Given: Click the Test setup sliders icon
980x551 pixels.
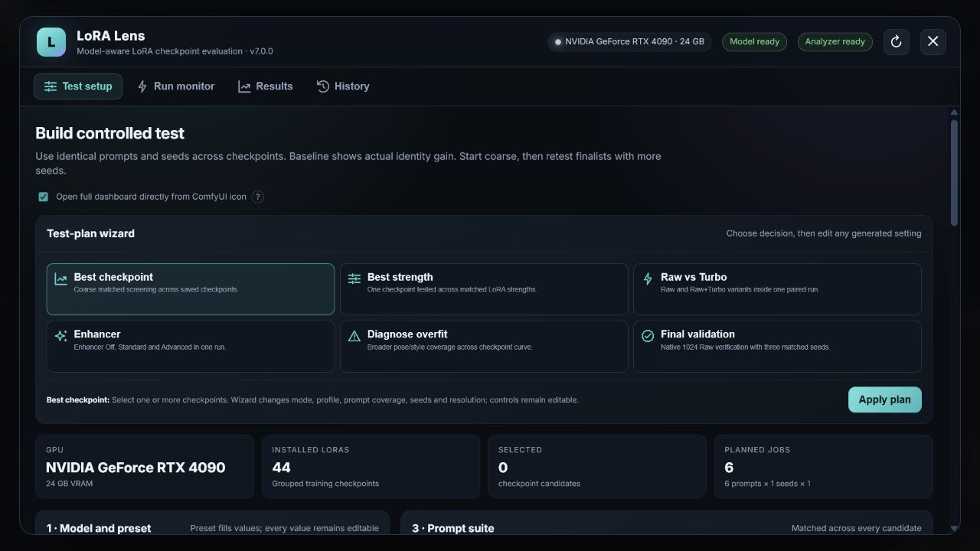Looking at the screenshot, I should [x=51, y=86].
